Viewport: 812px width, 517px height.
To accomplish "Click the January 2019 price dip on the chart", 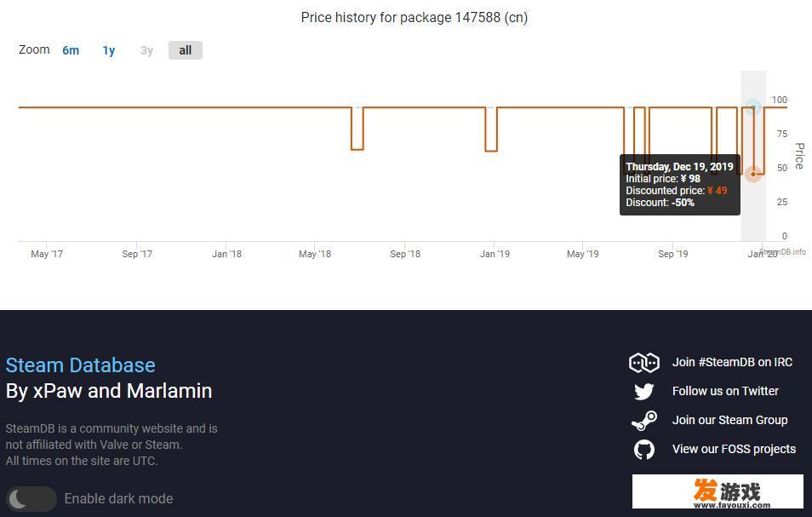I will [491, 129].
